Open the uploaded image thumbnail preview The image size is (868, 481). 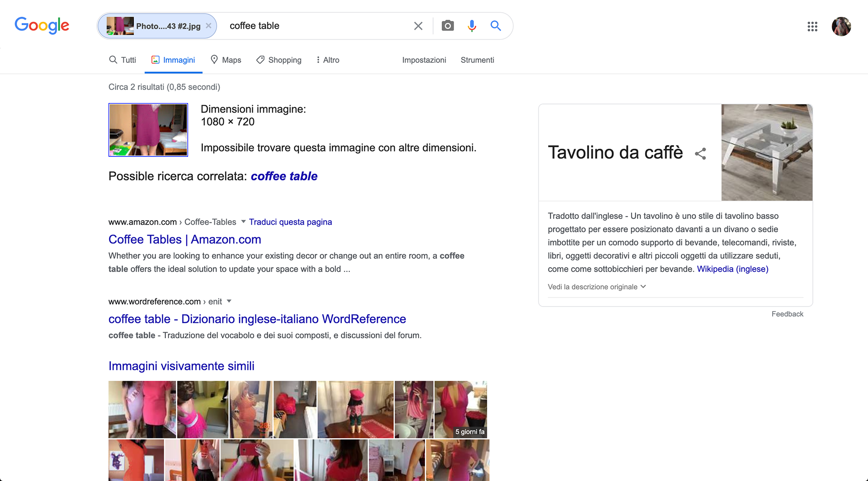click(148, 130)
